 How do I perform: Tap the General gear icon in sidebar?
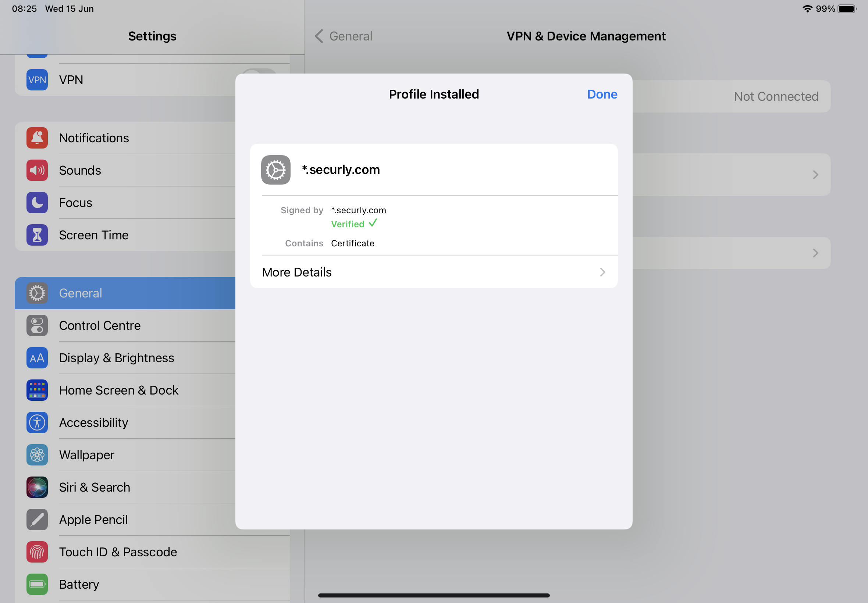(37, 293)
